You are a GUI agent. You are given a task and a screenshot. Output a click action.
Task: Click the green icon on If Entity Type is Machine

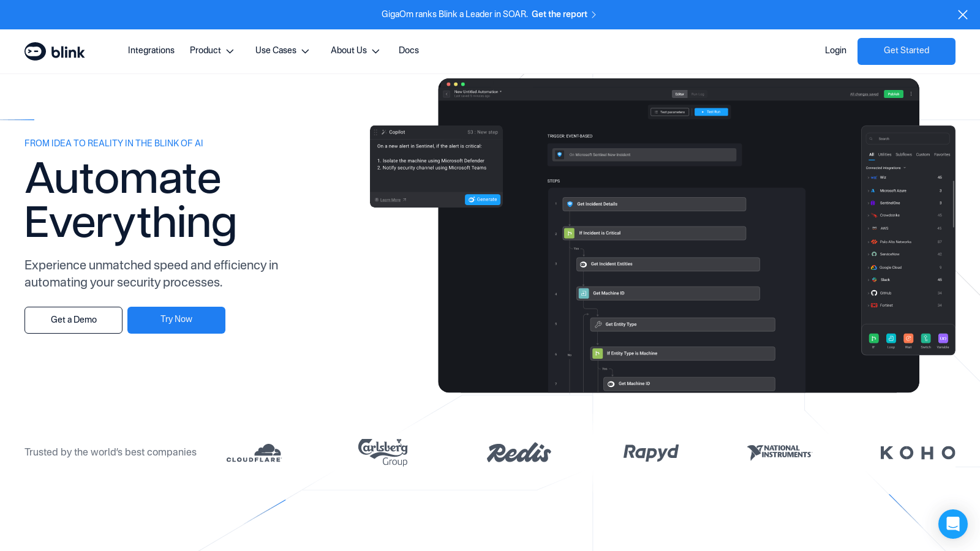tap(597, 354)
